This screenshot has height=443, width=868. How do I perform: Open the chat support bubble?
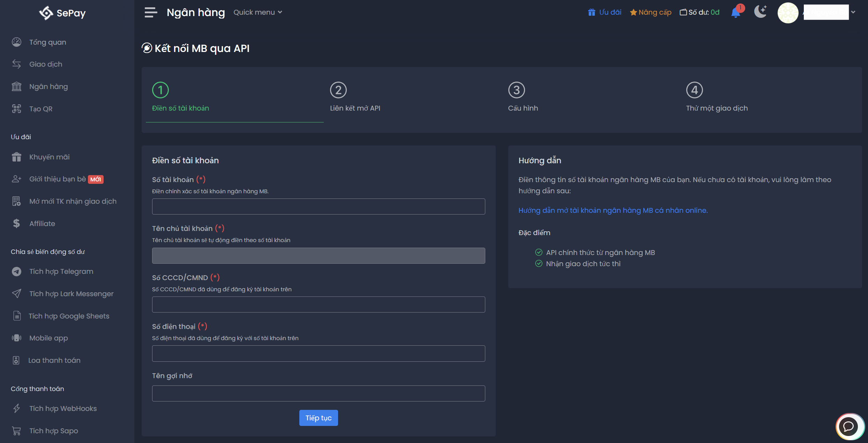coord(848,426)
